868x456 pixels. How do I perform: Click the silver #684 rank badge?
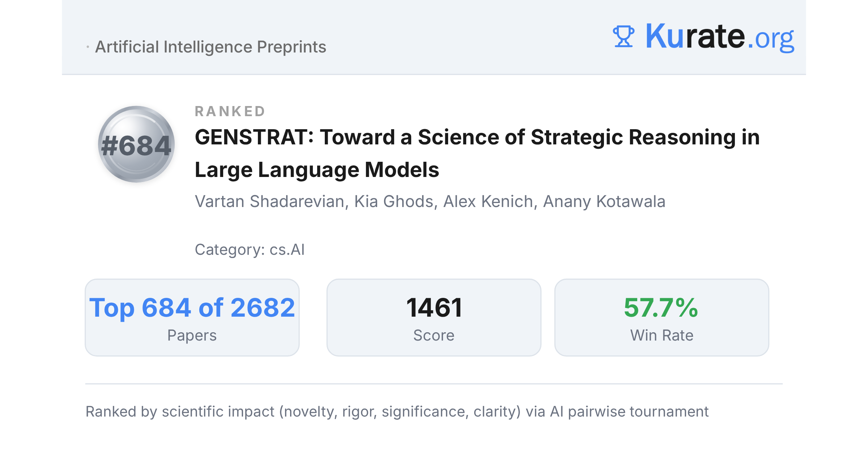point(136,144)
